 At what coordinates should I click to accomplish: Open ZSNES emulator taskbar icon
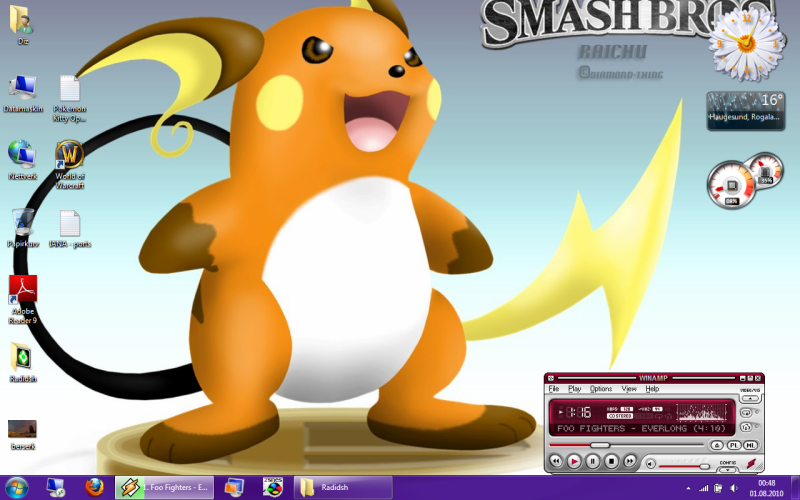(273, 488)
